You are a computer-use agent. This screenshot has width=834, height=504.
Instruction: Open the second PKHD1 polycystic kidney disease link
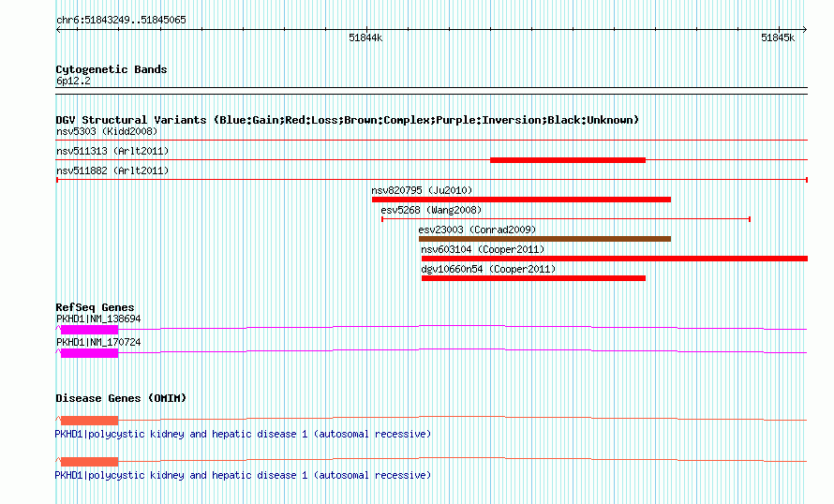tap(243, 475)
